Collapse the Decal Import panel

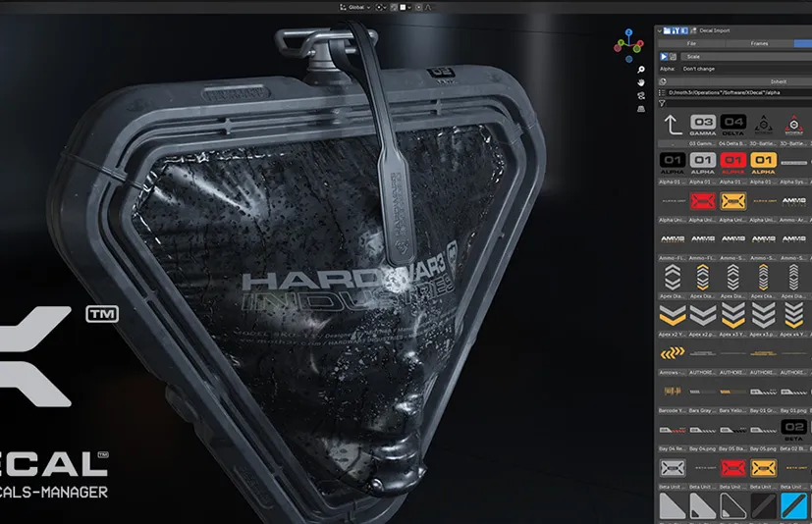(659, 30)
